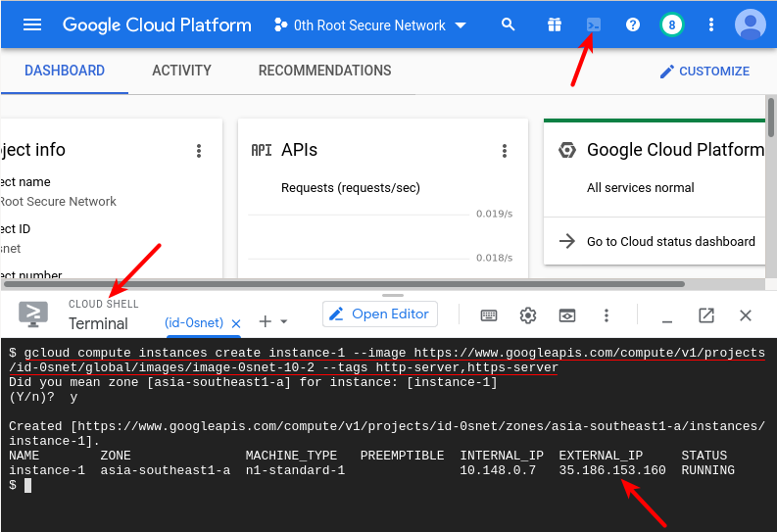Click the search magnifier icon
Viewport: 777px width, 532px height.
(x=508, y=24)
